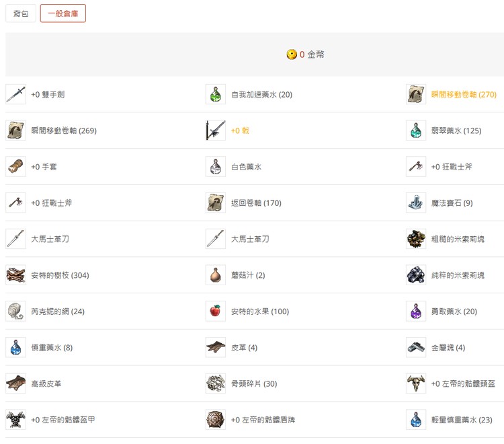Screen dimensions: 504x444
Task: Select the 安特的水果 red apple icon
Action: click(x=216, y=311)
